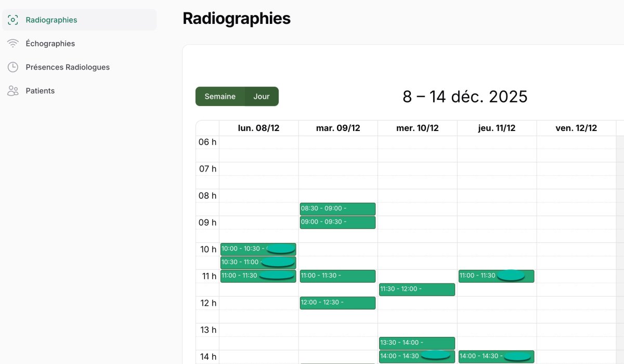
Task: Open the Échographies menu item
Action: 50,44
